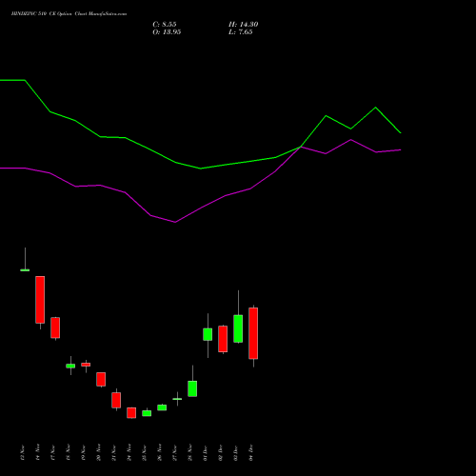Click the green candle for 01 Dec

coord(208,334)
